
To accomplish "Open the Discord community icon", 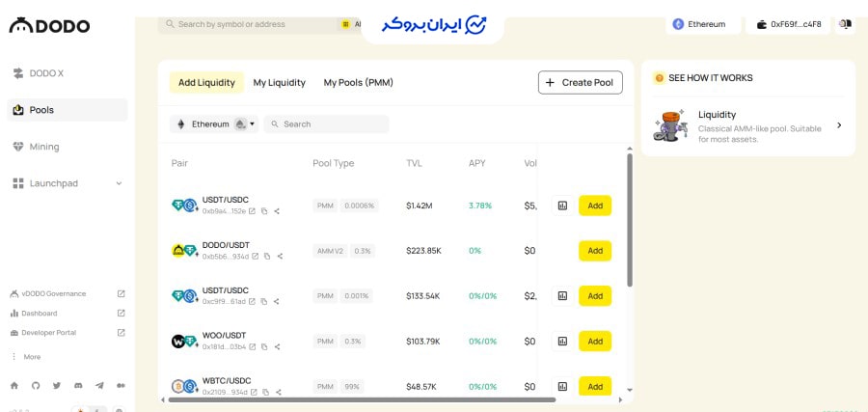I will coord(78,385).
